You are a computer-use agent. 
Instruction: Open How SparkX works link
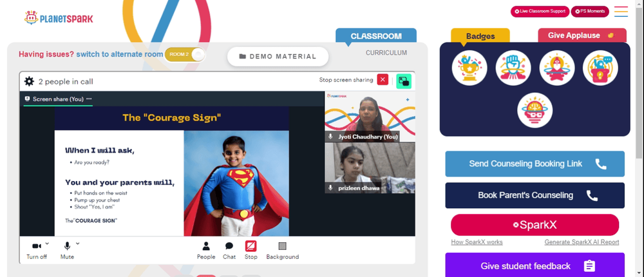point(477,242)
